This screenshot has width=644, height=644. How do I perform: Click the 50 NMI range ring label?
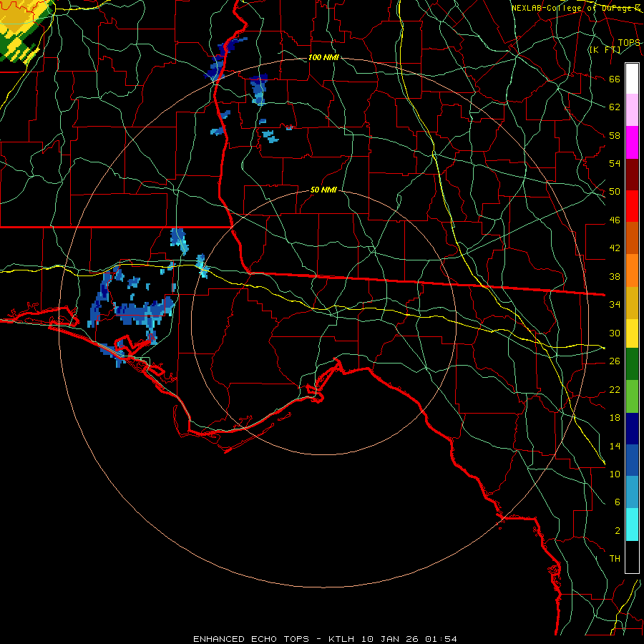pyautogui.click(x=323, y=190)
